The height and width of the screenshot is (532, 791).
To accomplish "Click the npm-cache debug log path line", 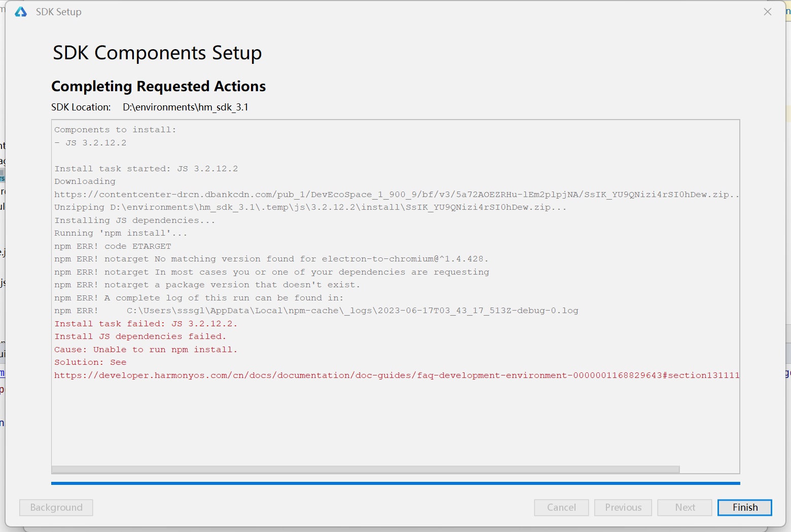I will click(316, 311).
